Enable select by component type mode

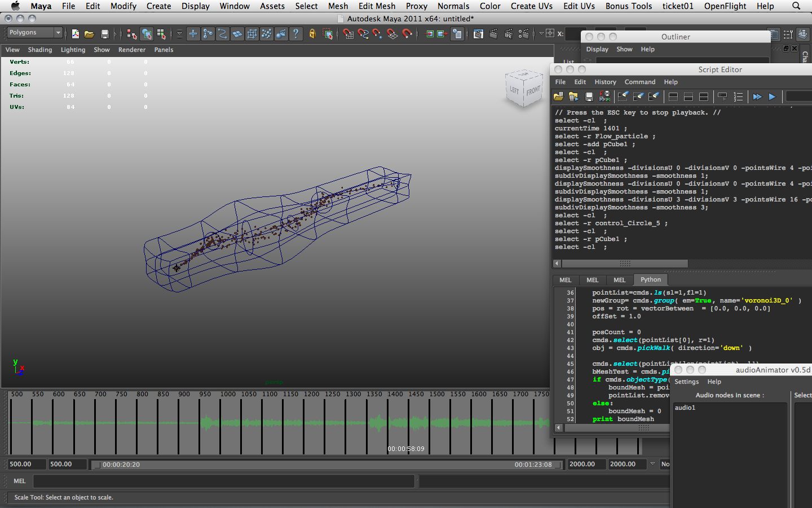pos(162,34)
